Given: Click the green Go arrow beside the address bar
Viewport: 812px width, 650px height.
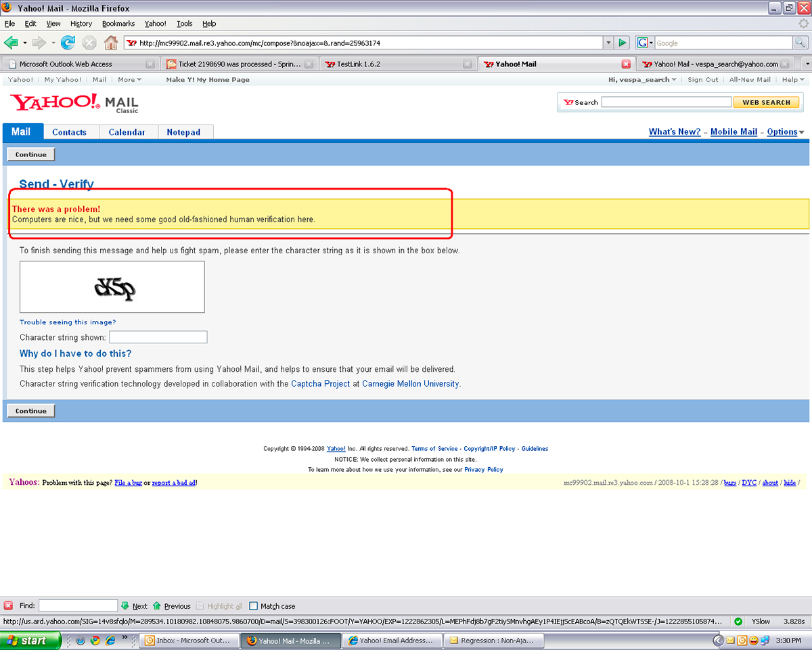Looking at the screenshot, I should [x=622, y=42].
